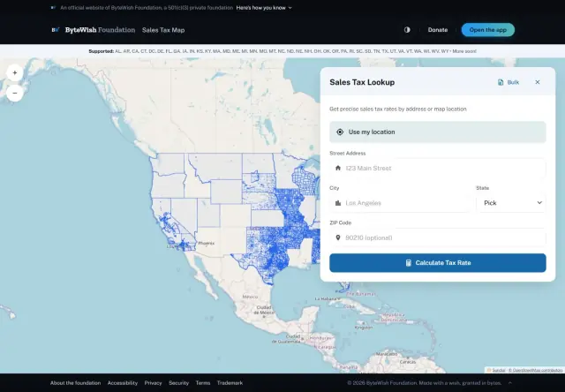Click the house icon in Street Address
565x392 pixels.
(338, 168)
